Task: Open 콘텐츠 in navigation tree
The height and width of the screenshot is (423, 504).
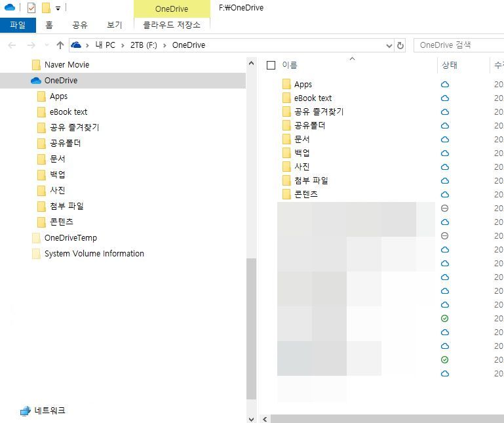Action: 62,222
